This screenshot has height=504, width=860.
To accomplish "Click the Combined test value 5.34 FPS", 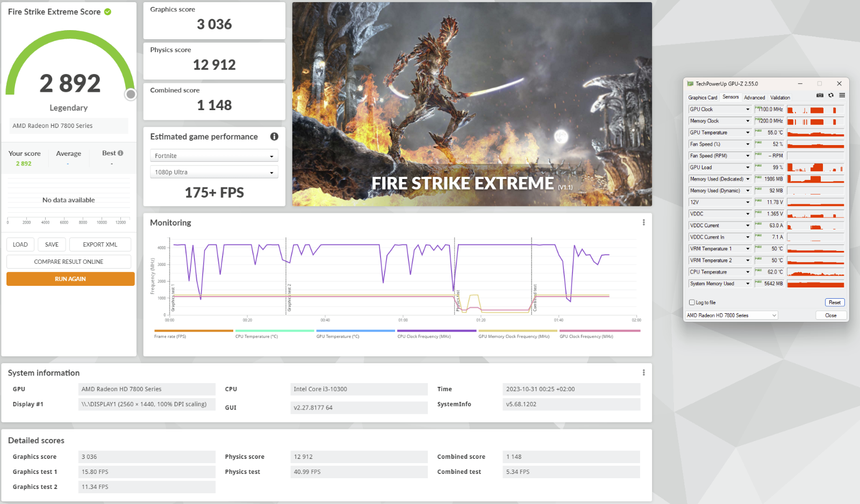I will [571, 472].
